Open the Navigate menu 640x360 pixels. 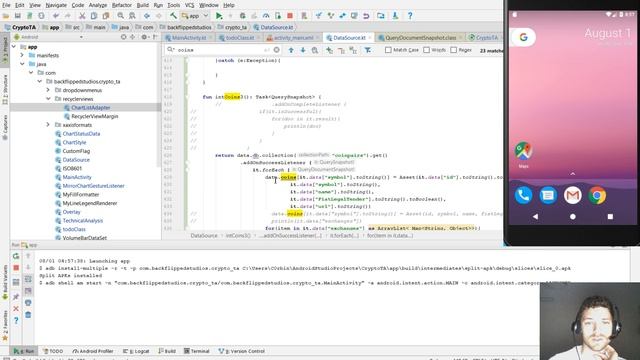coord(56,5)
